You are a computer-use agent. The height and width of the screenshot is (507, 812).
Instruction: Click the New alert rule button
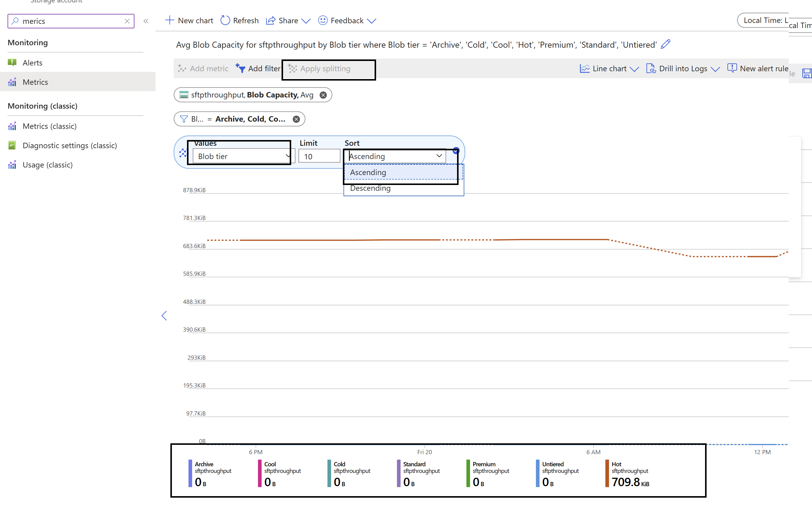coord(758,69)
